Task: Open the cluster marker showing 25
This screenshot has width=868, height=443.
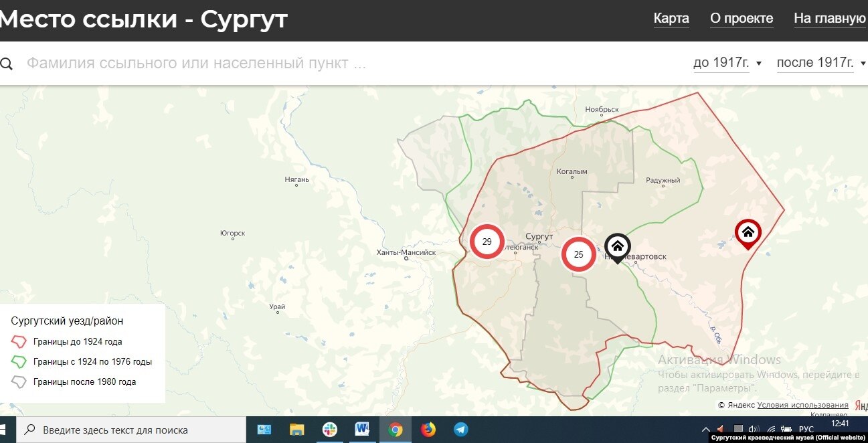Action: (x=578, y=254)
